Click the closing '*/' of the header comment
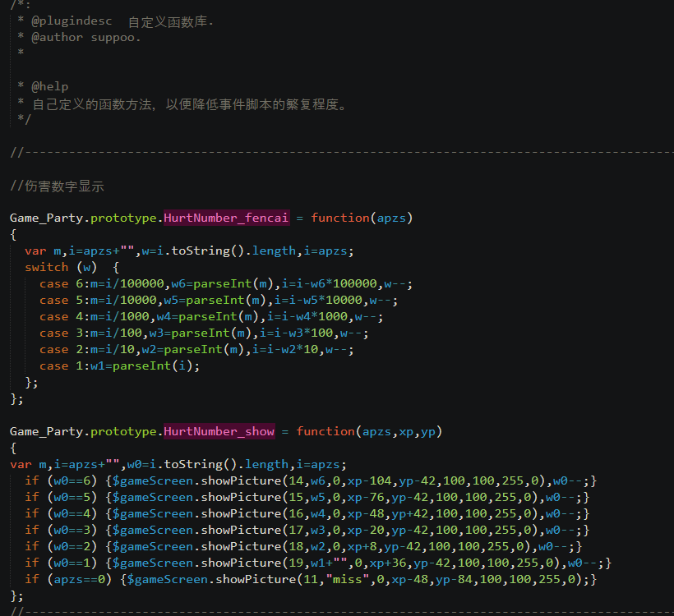This screenshot has width=674, height=616. (24, 119)
